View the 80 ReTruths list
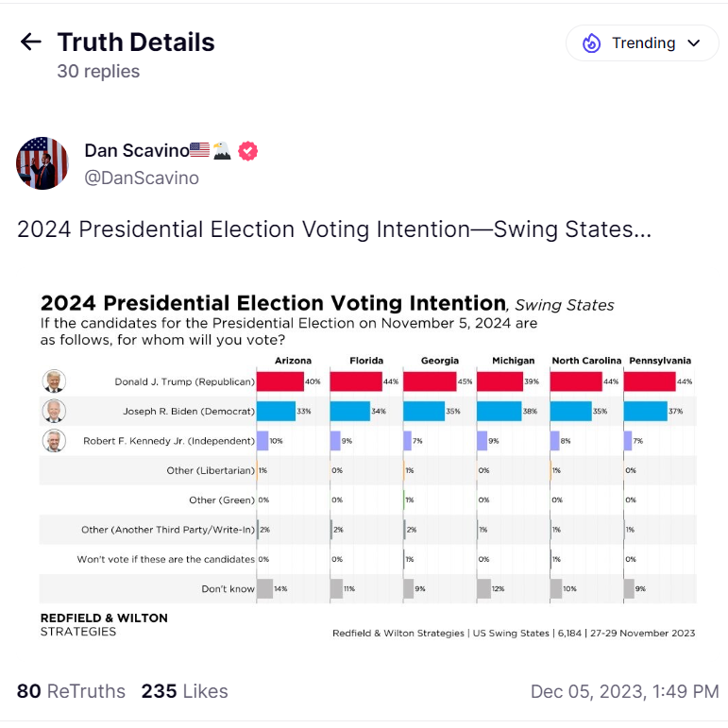 (71, 691)
